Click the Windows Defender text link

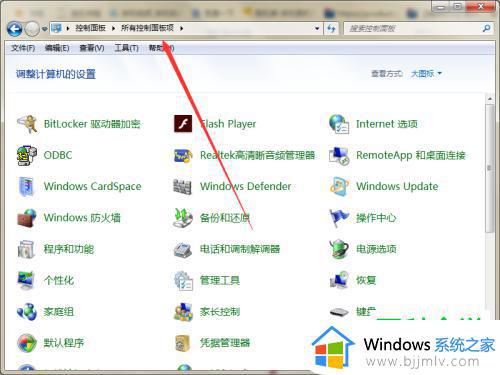pos(246,186)
